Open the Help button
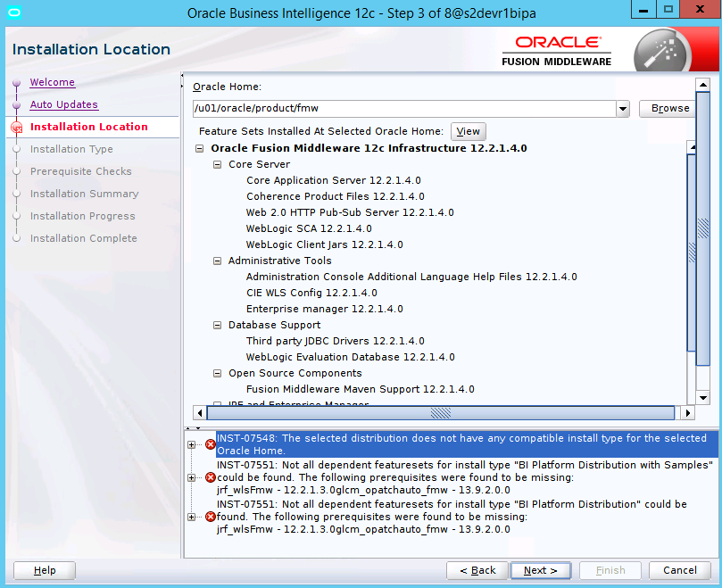This screenshot has height=588, width=722. tap(45, 570)
